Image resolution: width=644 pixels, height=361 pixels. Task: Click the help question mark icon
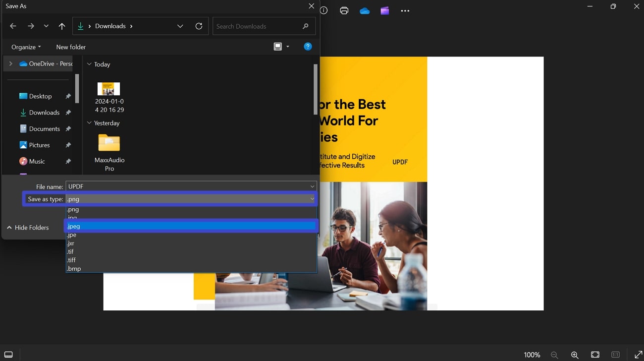tap(308, 47)
